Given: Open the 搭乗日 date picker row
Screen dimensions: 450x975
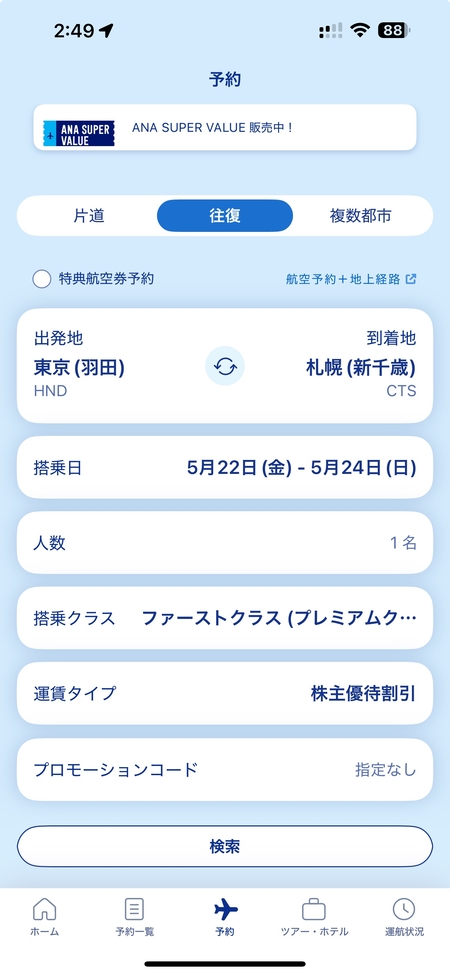Looking at the screenshot, I should pos(225,468).
